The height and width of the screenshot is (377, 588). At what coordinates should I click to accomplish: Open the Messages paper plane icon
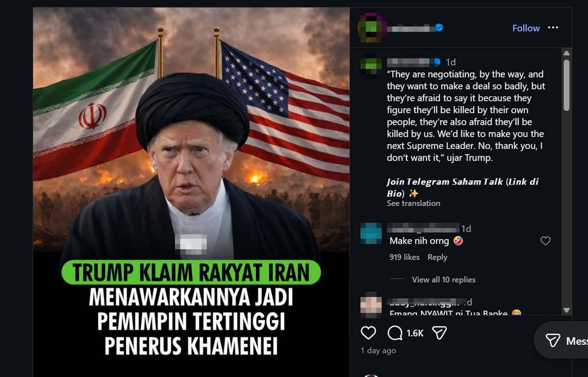[552, 340]
